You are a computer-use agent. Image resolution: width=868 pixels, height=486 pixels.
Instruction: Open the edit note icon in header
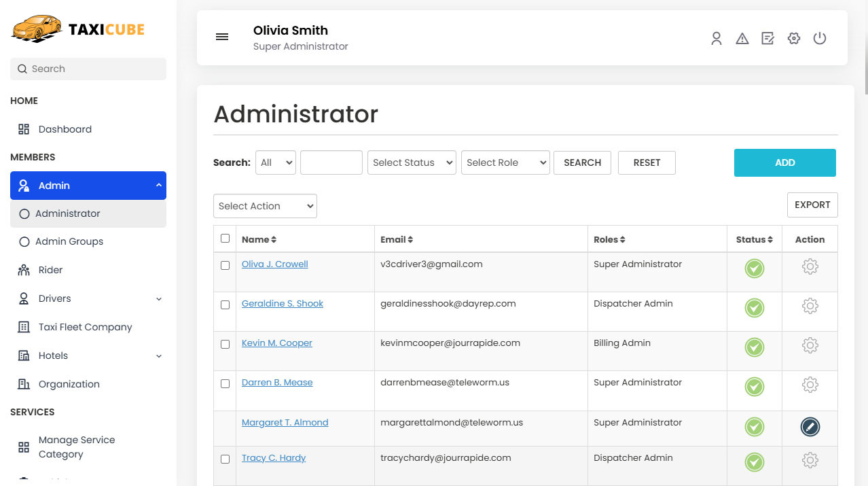[768, 39]
